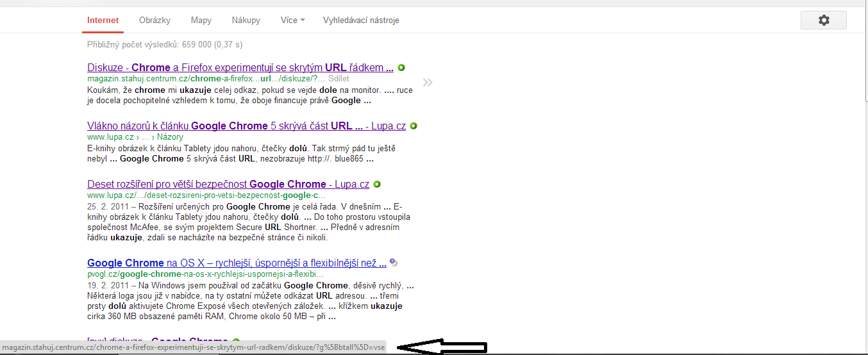The image size is (868, 355).
Task: Click pvogl.cz/google-chrome-na-os-x green URL
Action: point(205,274)
